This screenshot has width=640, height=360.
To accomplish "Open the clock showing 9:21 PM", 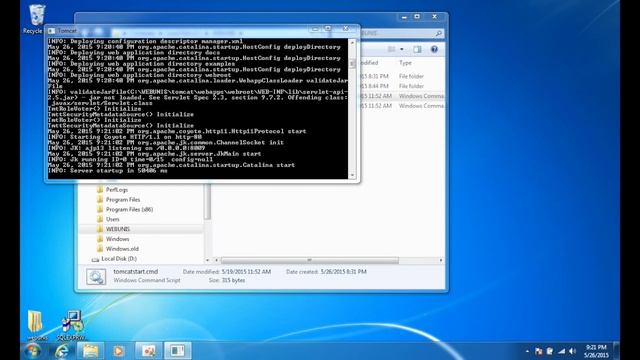I will click(596, 351).
